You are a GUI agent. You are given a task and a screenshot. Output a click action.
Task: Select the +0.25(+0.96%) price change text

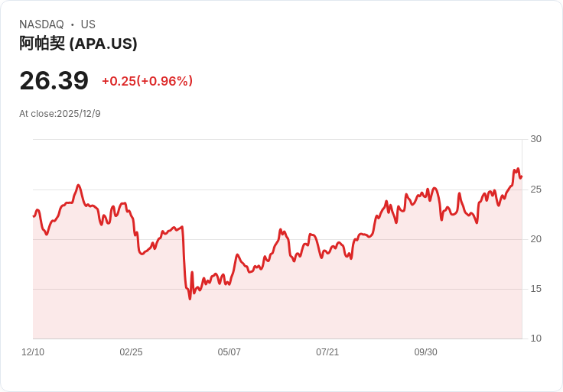pos(147,81)
